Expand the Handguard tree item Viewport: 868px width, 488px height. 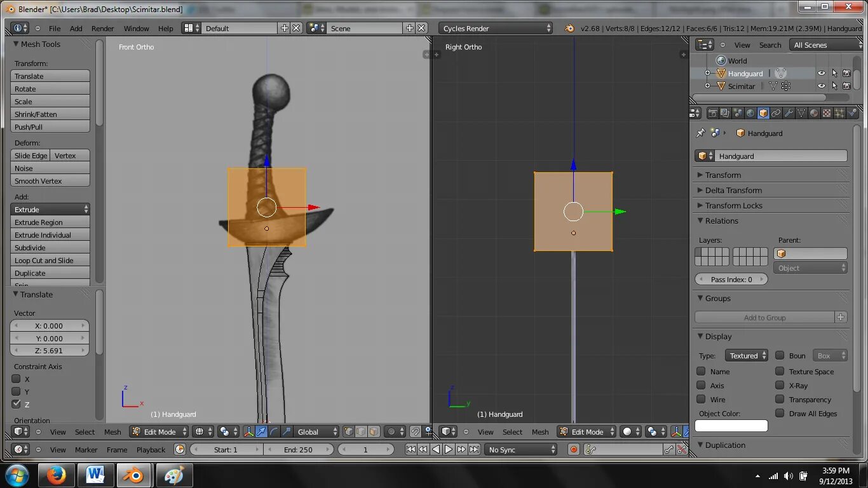coord(707,73)
